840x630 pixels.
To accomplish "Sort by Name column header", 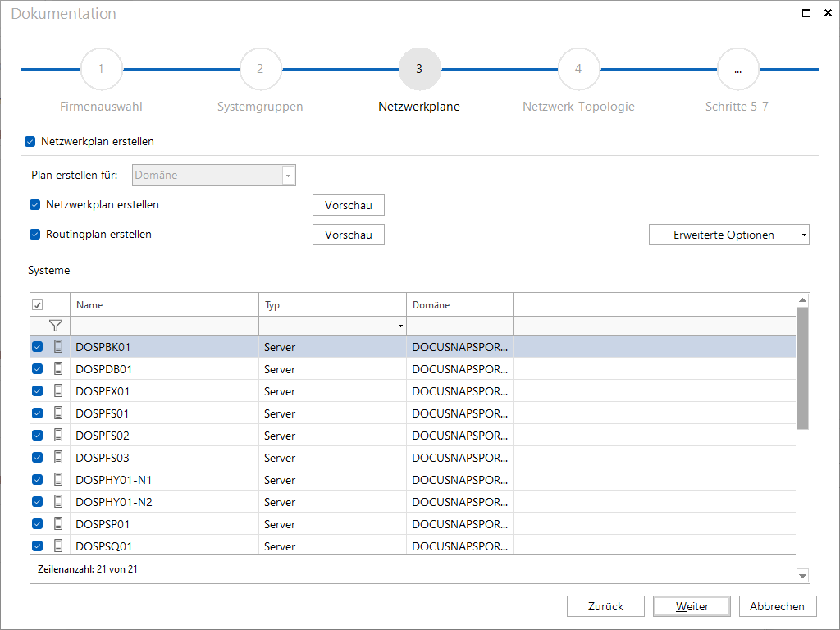I will point(164,305).
